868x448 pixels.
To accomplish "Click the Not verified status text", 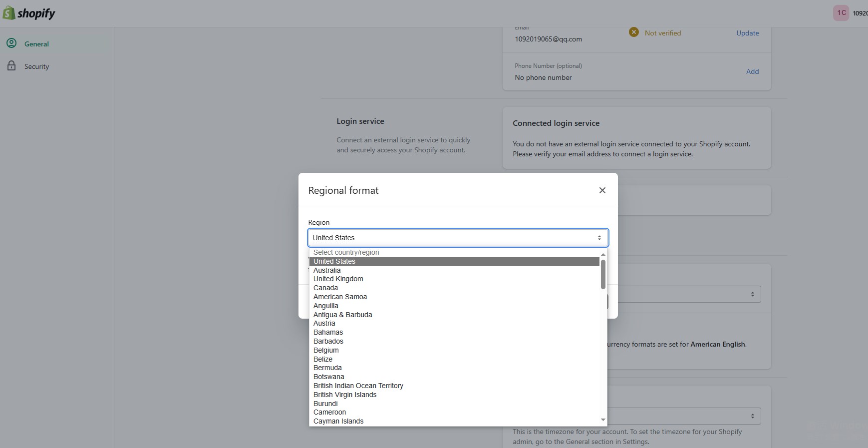I will point(663,33).
